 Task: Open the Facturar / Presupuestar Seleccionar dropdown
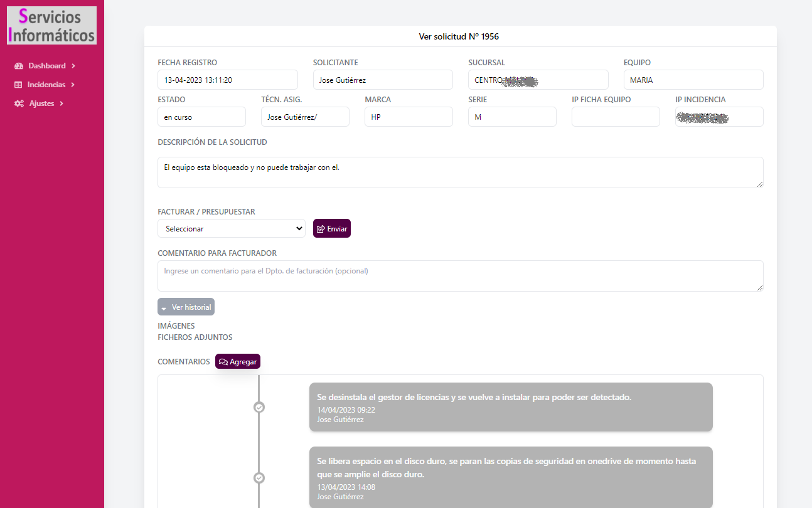pos(231,228)
